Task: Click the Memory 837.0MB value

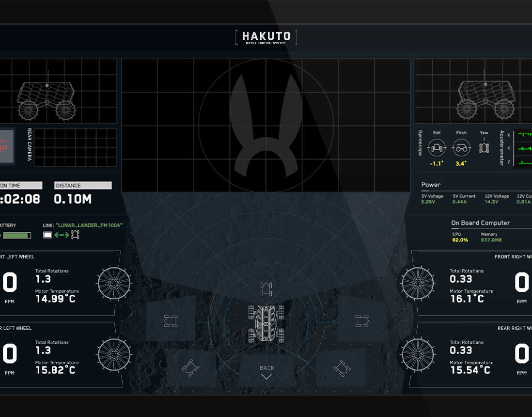Action: point(491,240)
